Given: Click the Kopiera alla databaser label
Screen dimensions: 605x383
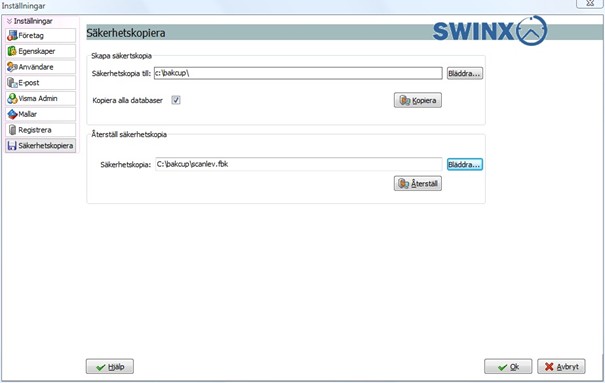Looking at the screenshot, I should pos(128,101).
